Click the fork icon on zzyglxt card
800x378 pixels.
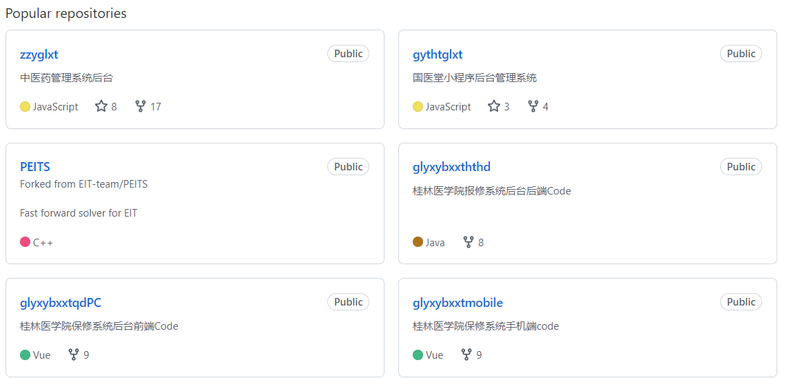click(140, 106)
